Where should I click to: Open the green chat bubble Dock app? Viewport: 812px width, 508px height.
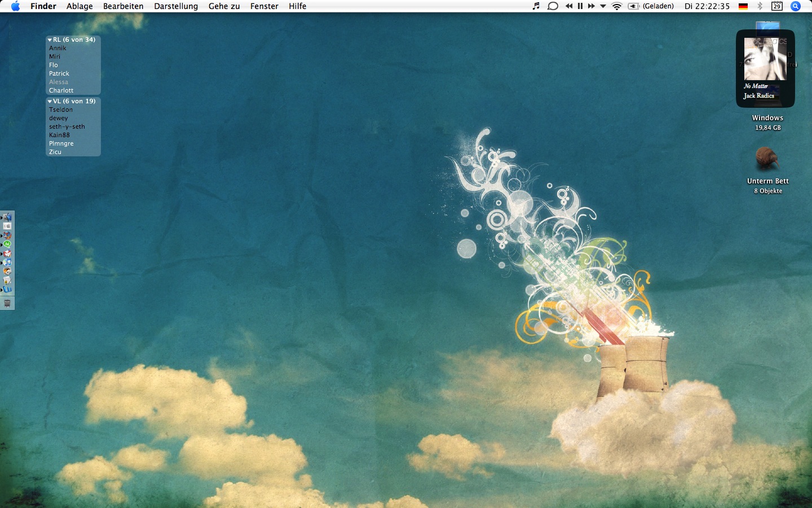[7, 244]
